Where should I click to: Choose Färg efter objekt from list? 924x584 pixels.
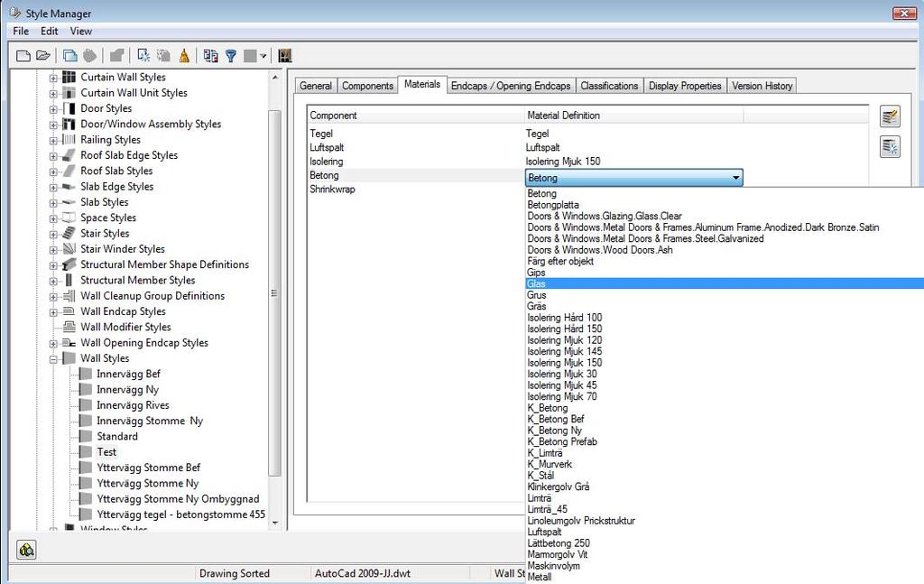[x=560, y=261]
